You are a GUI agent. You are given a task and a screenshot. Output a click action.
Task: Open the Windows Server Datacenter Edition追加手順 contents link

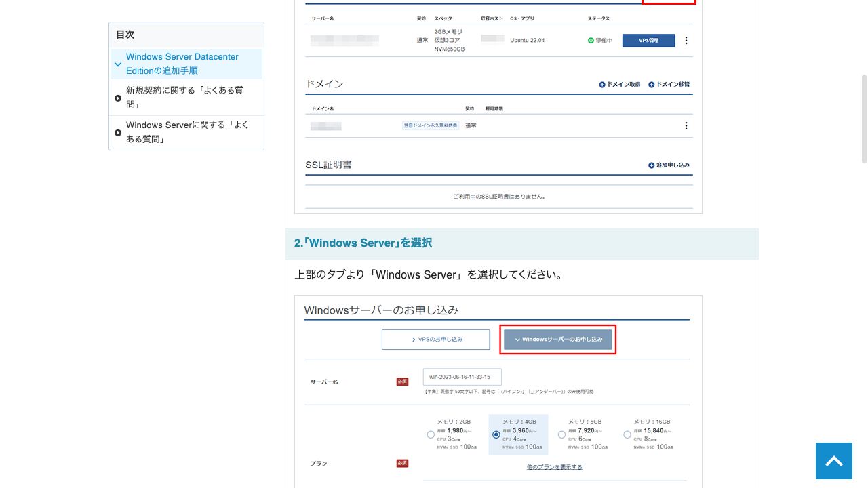coord(182,64)
